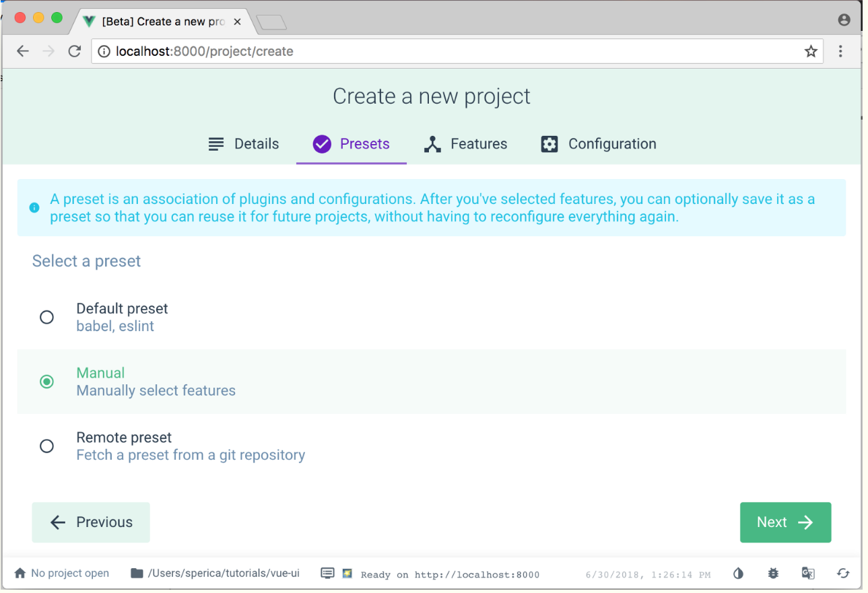Click the Previous button
The image size is (868, 593).
click(x=91, y=522)
